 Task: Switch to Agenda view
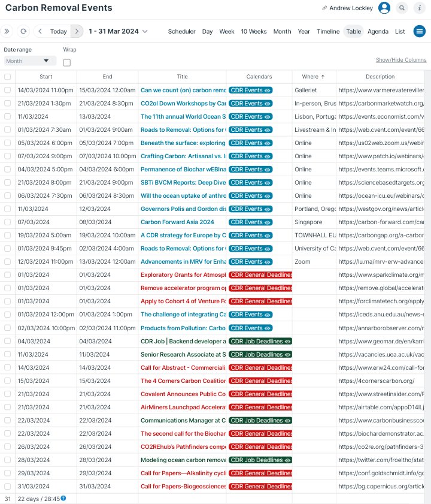click(x=378, y=32)
